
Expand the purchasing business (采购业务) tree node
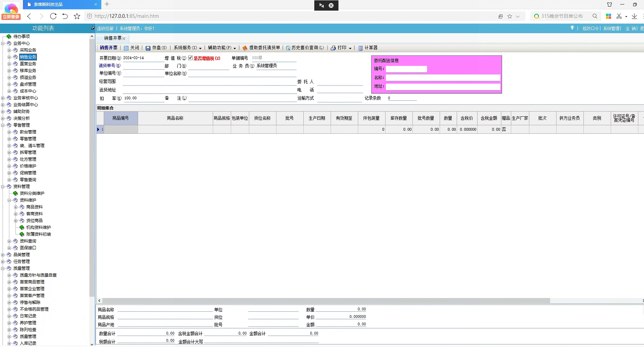click(x=9, y=50)
